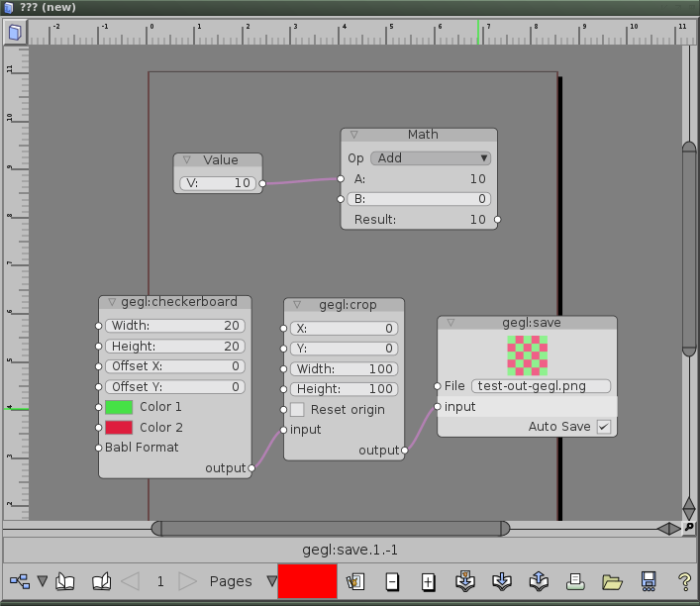Image resolution: width=700 pixels, height=606 pixels.
Task: Open a file with the folder icon
Action: (x=612, y=582)
